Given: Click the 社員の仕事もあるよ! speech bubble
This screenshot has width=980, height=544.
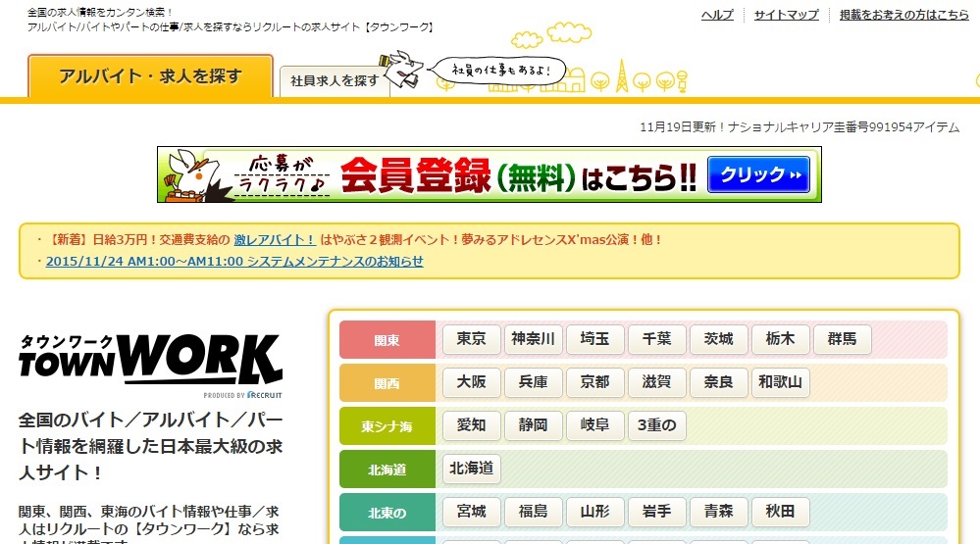Looking at the screenshot, I should point(500,70).
